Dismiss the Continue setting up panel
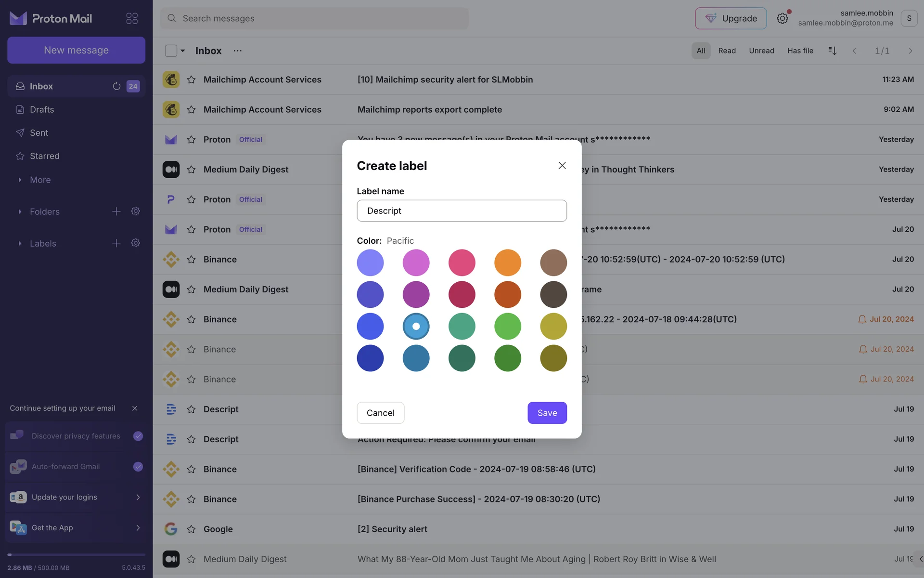This screenshot has width=924, height=578. click(135, 408)
